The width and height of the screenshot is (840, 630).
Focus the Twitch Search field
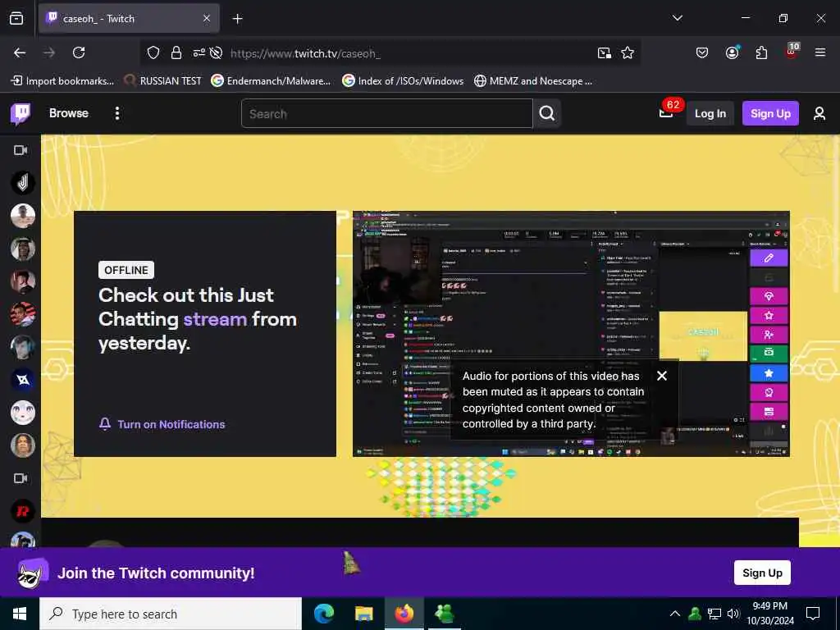tap(387, 113)
